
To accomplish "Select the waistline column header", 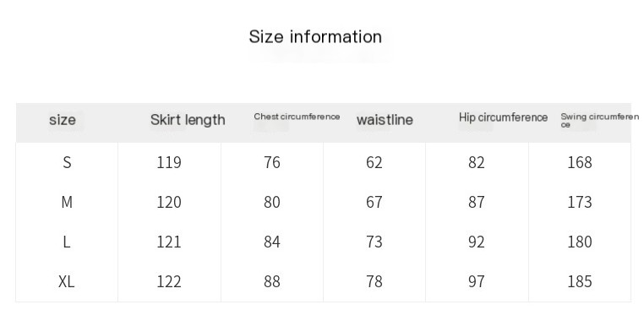I will (385, 120).
